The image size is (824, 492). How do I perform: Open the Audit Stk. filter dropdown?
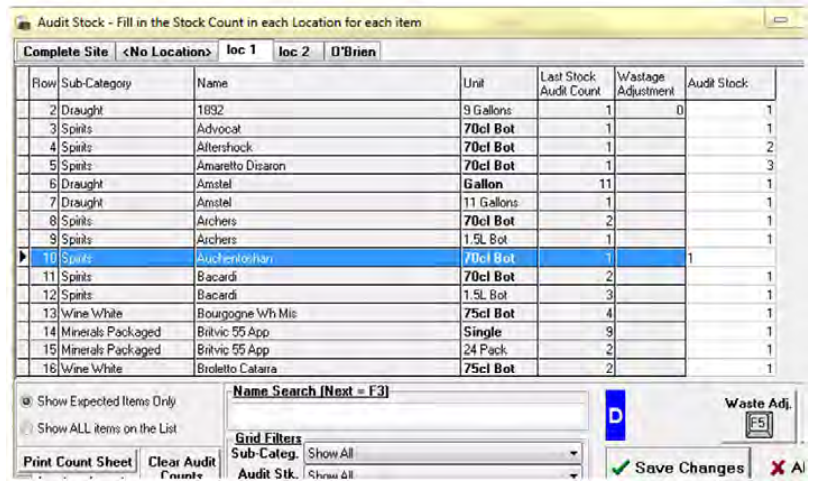point(572,475)
